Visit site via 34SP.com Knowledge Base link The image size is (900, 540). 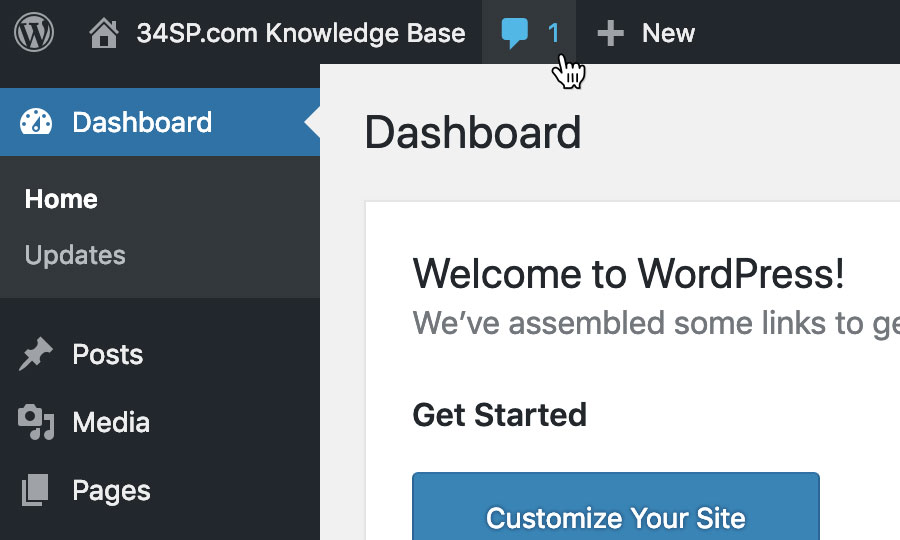[x=301, y=33]
